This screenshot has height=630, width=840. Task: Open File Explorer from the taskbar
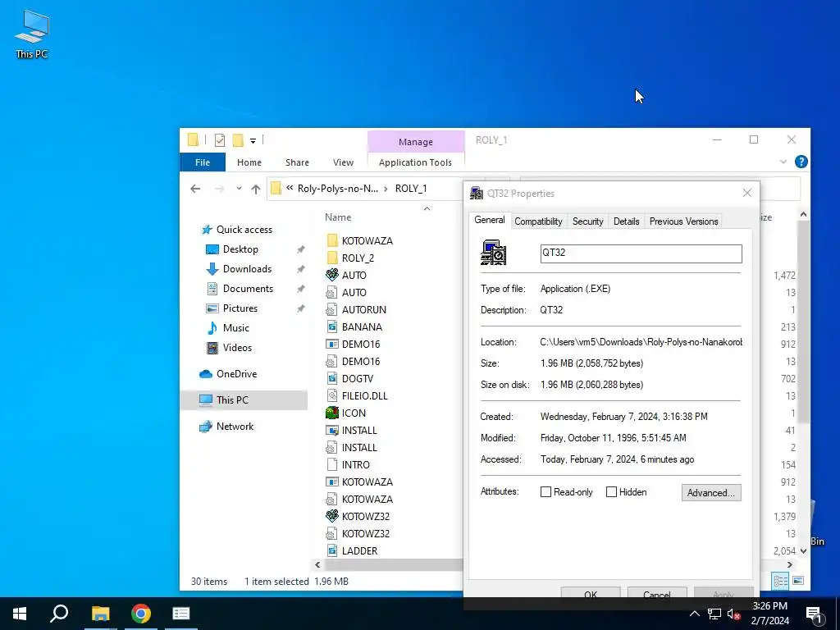tap(100, 614)
